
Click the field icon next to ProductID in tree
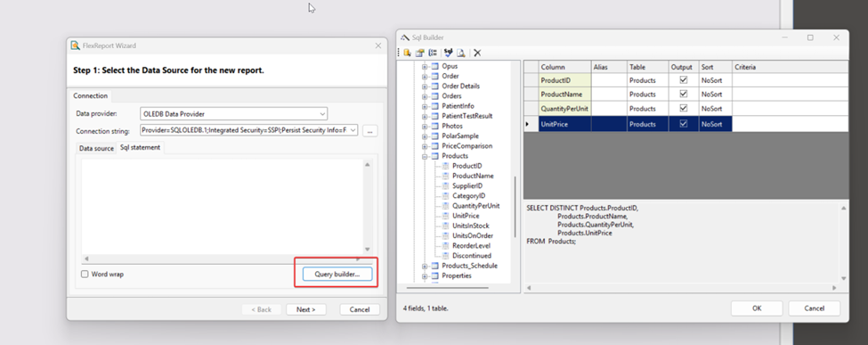click(445, 166)
